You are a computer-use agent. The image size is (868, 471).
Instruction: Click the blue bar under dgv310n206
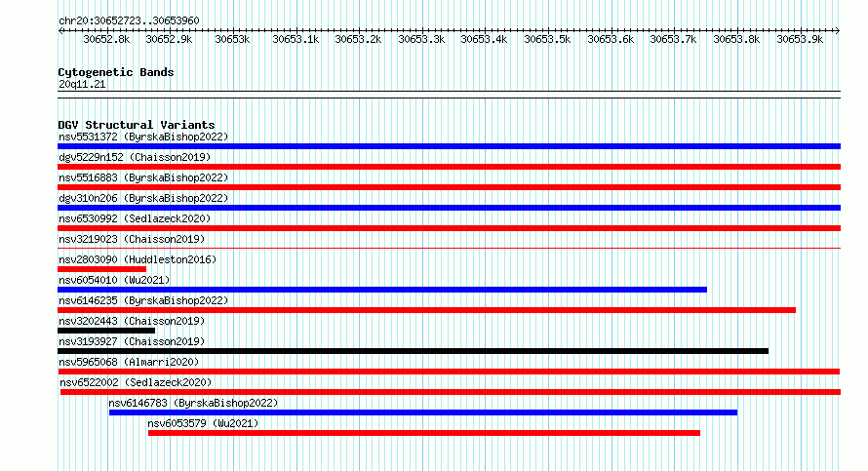click(449, 208)
